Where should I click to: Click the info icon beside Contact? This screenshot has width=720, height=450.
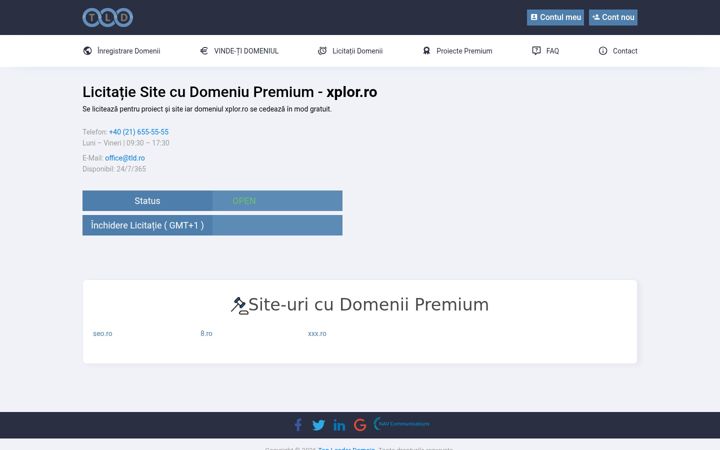click(603, 51)
